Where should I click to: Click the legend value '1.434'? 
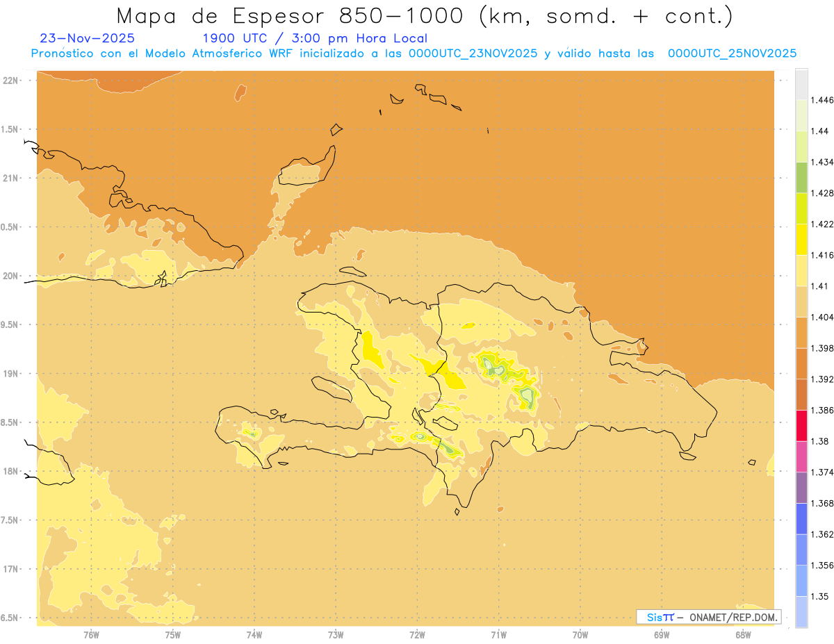pyautogui.click(x=822, y=162)
